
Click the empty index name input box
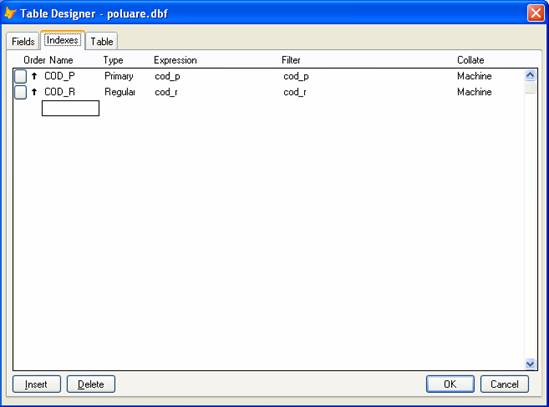(70, 108)
